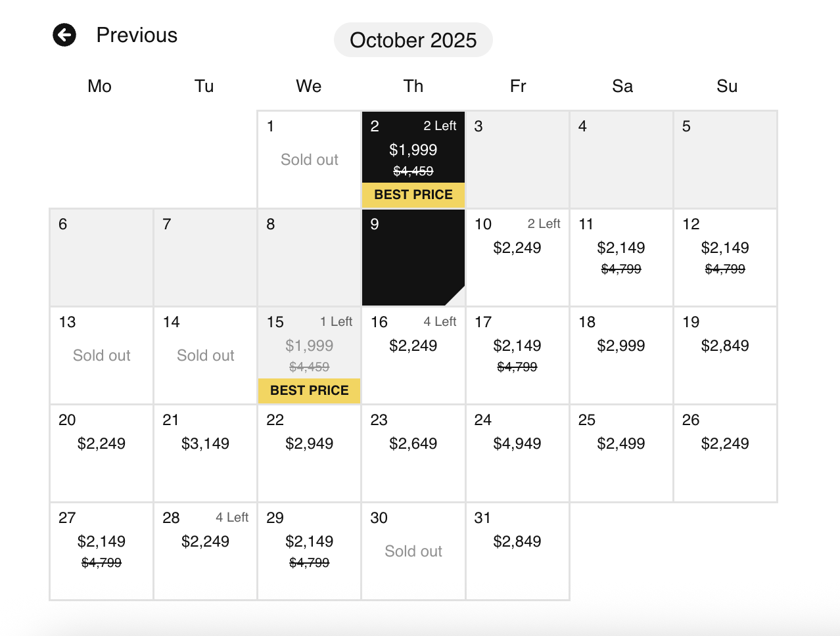Image resolution: width=840 pixels, height=636 pixels.
Task: Choose October 23 priced $2,649
Action: click(413, 453)
